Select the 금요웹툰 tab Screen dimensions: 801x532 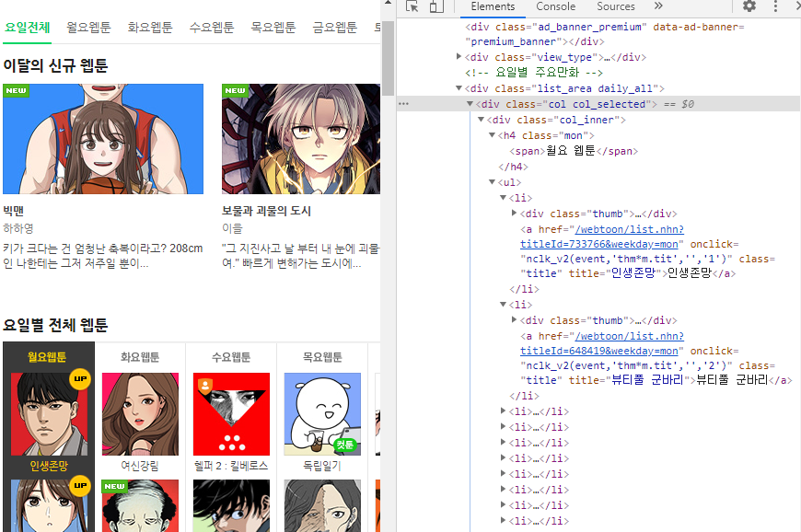[x=334, y=28]
